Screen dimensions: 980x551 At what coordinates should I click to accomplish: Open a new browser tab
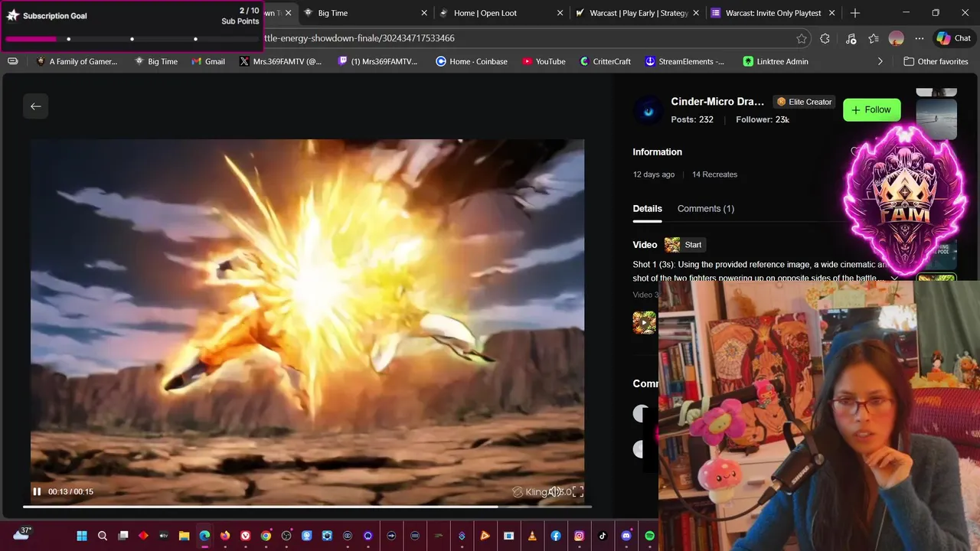[x=855, y=13]
